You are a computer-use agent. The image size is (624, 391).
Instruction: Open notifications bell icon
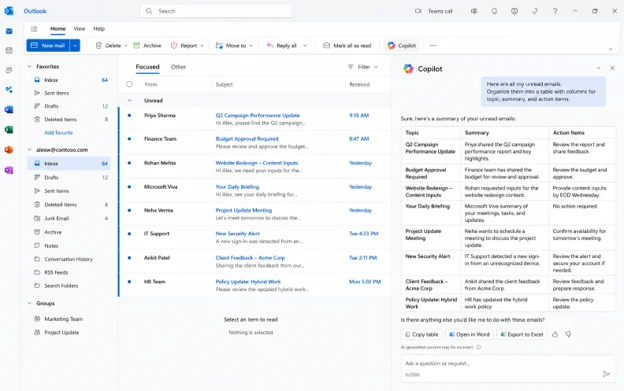494,11
